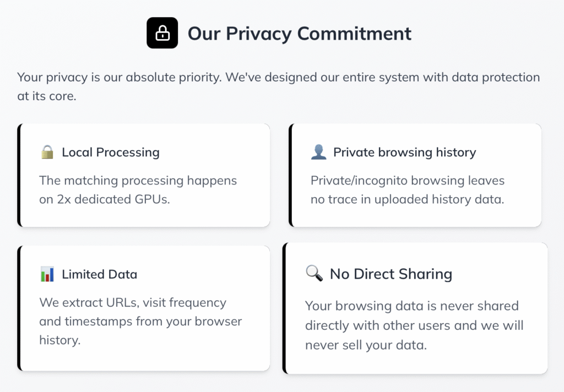Click the bar chart icon for Limited Data
The height and width of the screenshot is (392, 564).
(x=47, y=274)
